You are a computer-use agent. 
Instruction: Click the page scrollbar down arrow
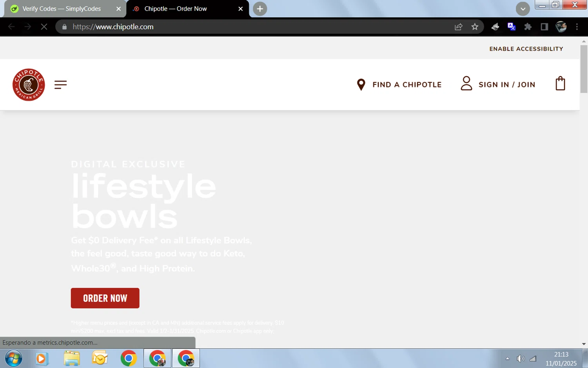click(584, 344)
